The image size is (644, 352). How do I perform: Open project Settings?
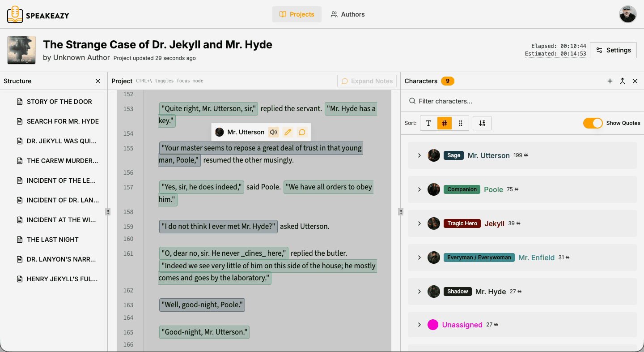point(613,50)
